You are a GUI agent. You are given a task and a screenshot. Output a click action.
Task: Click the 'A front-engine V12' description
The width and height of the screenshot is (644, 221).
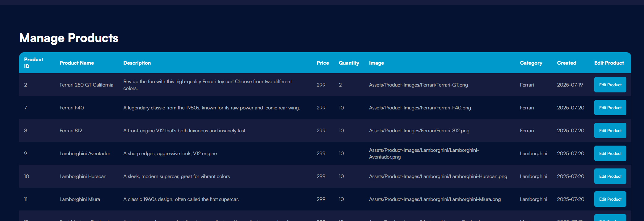click(x=185, y=130)
